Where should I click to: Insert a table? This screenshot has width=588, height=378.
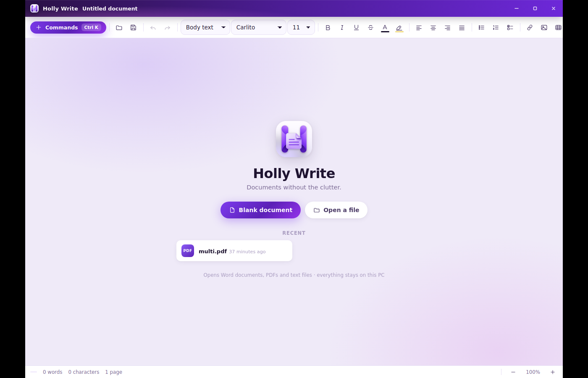point(558,28)
